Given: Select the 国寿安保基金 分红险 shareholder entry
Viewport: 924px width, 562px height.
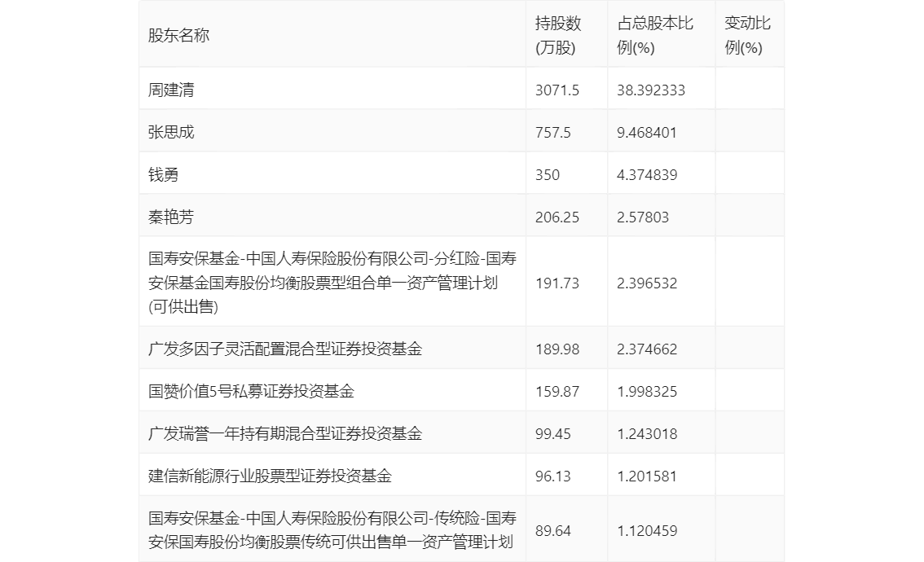Looking at the screenshot, I should 332,282.
